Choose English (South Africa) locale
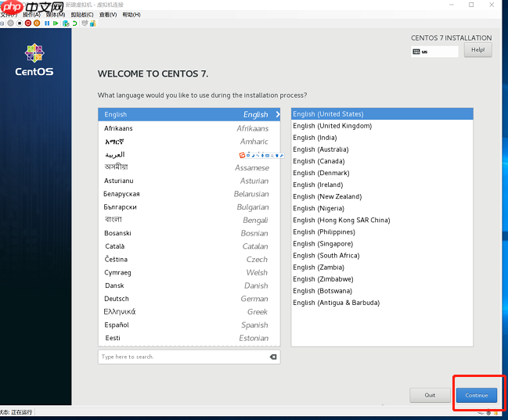508x420 pixels. pyautogui.click(x=382, y=256)
